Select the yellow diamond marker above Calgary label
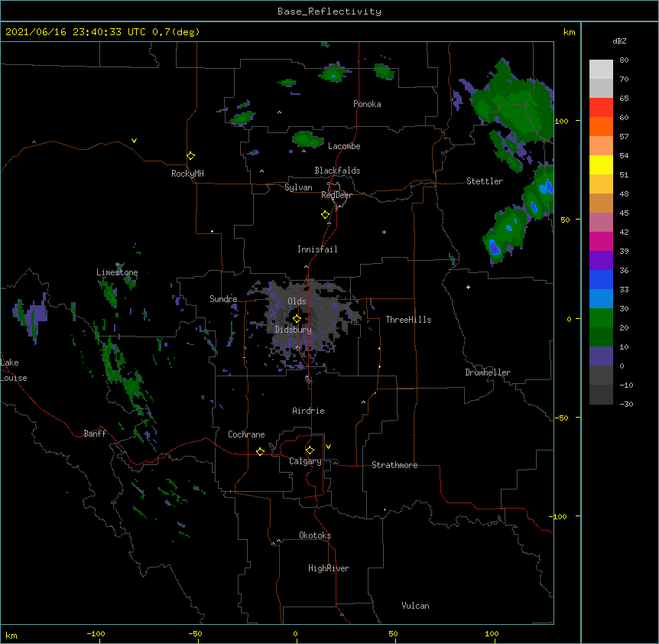659x644 pixels. point(310,450)
